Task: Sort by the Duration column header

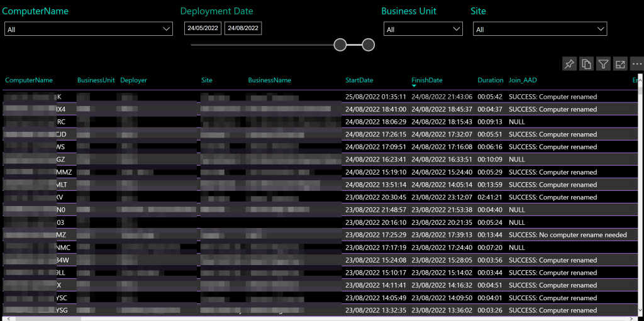Action: pos(490,80)
